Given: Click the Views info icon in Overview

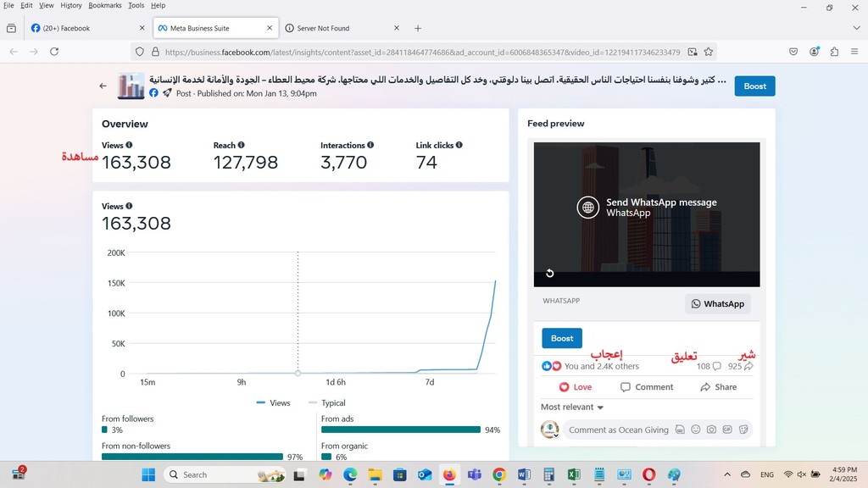Looking at the screenshot, I should (129, 145).
